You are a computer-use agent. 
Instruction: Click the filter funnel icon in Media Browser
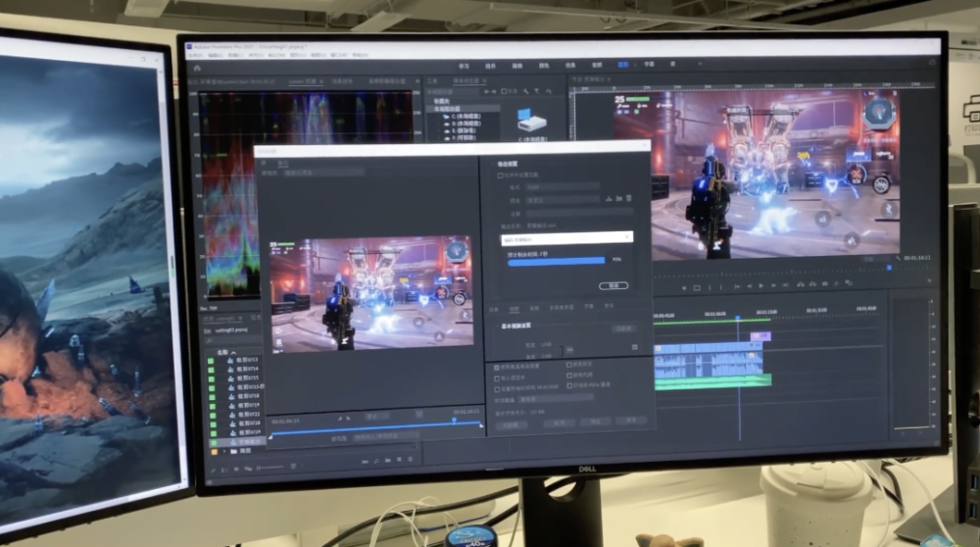point(537,91)
